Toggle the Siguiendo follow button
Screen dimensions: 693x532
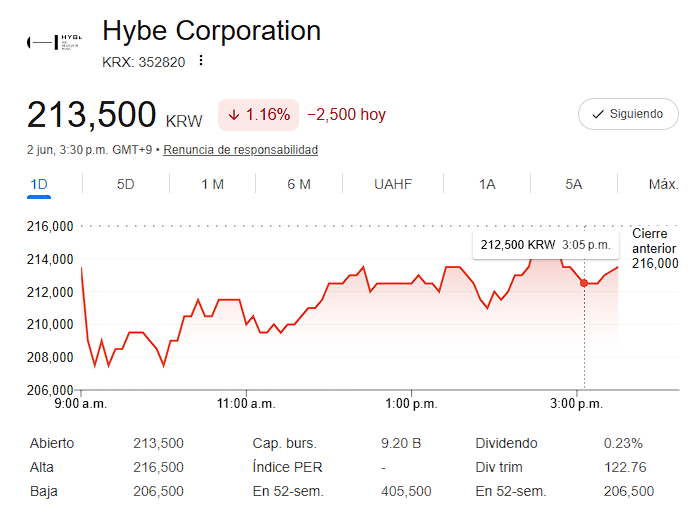click(628, 114)
